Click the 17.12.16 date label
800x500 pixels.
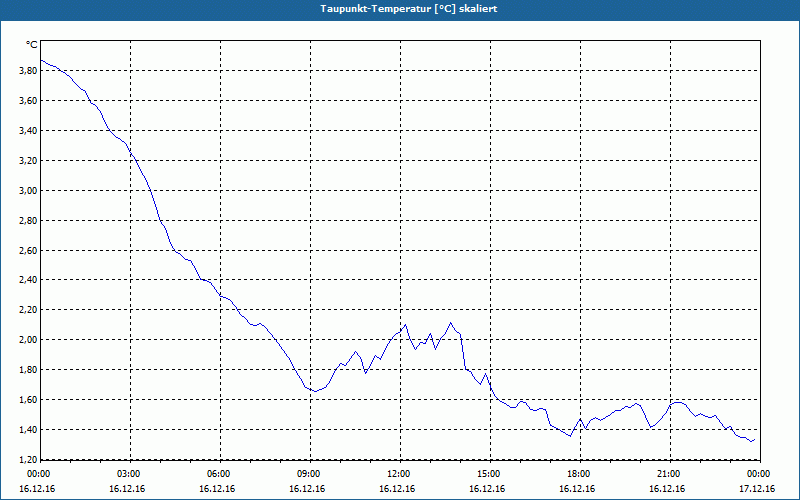click(757, 488)
